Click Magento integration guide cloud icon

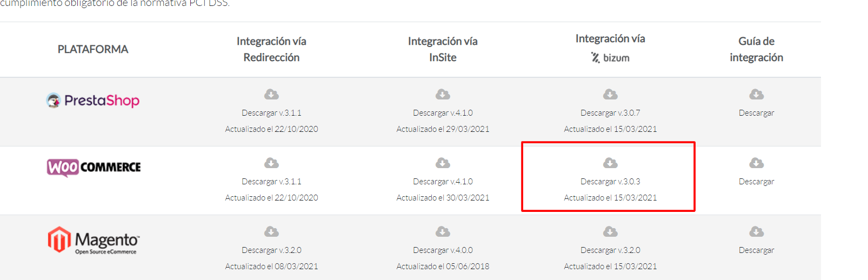point(756,232)
